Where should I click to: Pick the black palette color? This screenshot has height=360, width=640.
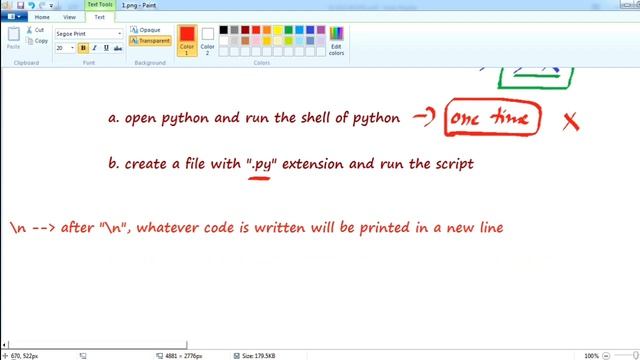click(224, 30)
